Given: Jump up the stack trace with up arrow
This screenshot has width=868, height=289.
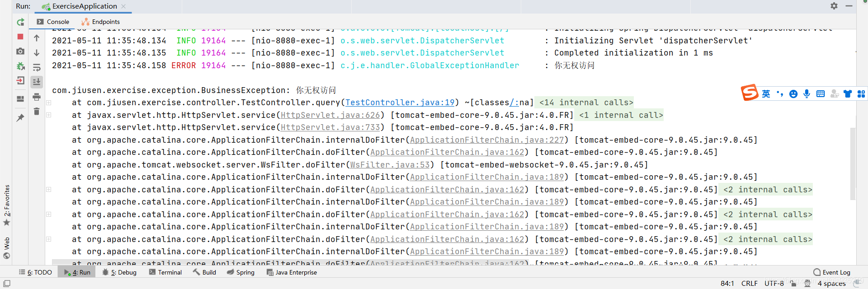Looking at the screenshot, I should coord(37,38).
